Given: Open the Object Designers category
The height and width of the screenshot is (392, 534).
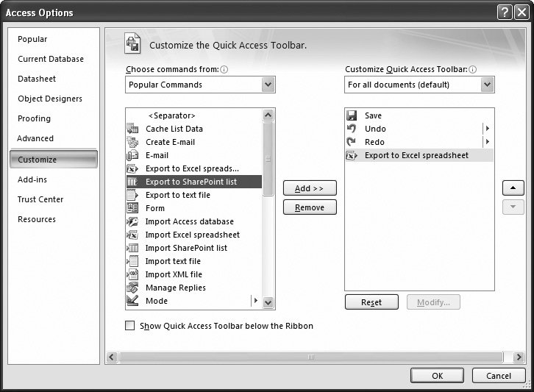Looking at the screenshot, I should 50,99.
